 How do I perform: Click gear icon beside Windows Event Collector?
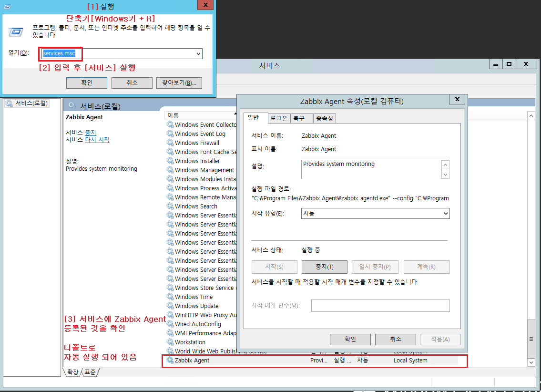pos(170,124)
